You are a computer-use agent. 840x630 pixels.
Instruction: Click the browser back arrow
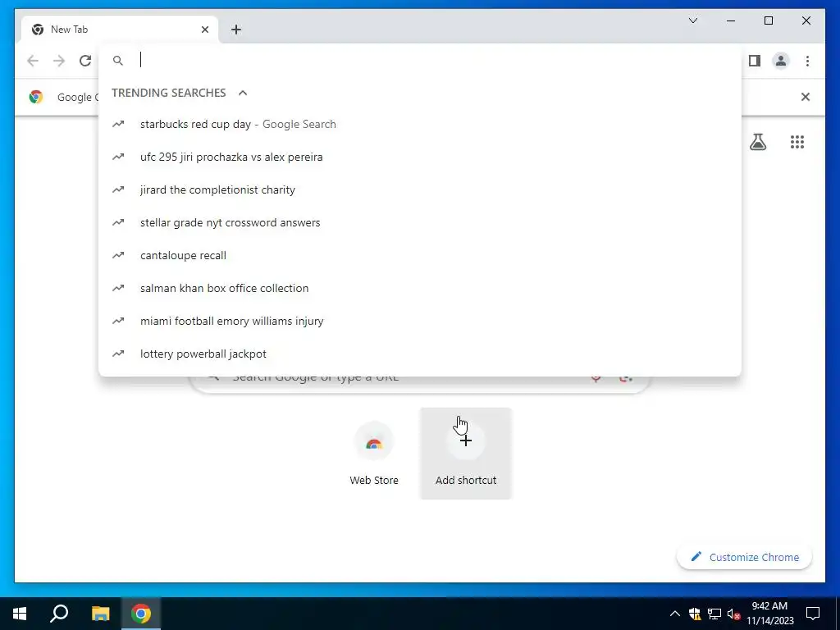tap(33, 61)
